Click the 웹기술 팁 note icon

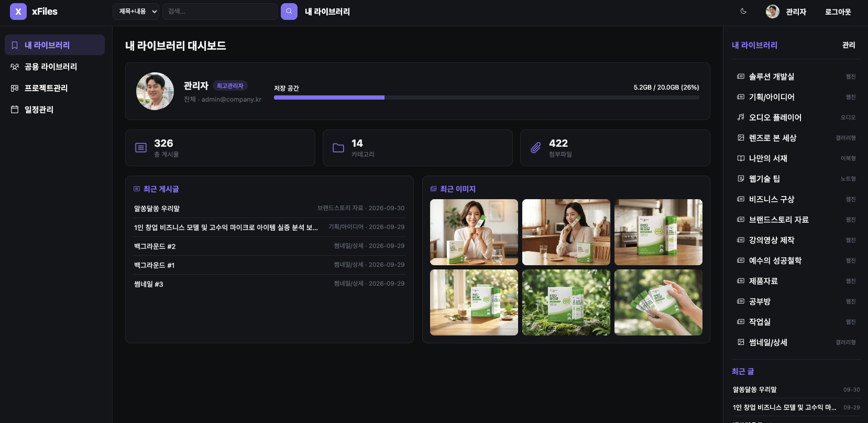(741, 179)
